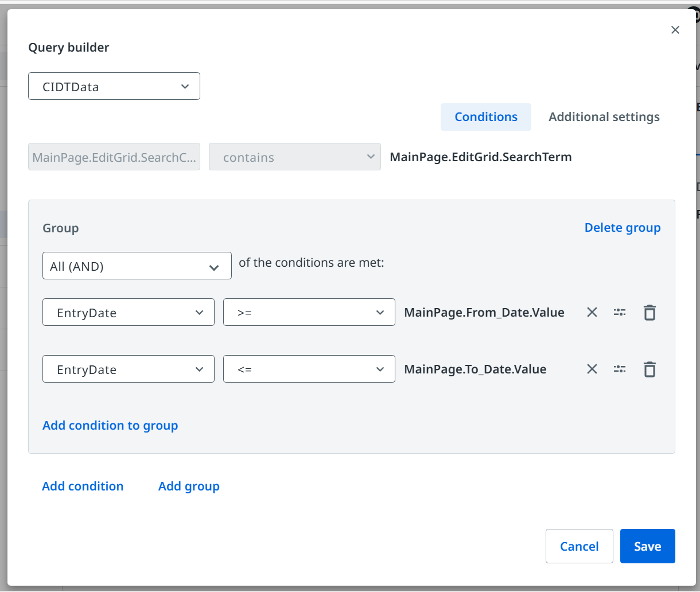Screen dimensions: 700x592
Task: Open the >= operator dropdown
Action: (309, 313)
